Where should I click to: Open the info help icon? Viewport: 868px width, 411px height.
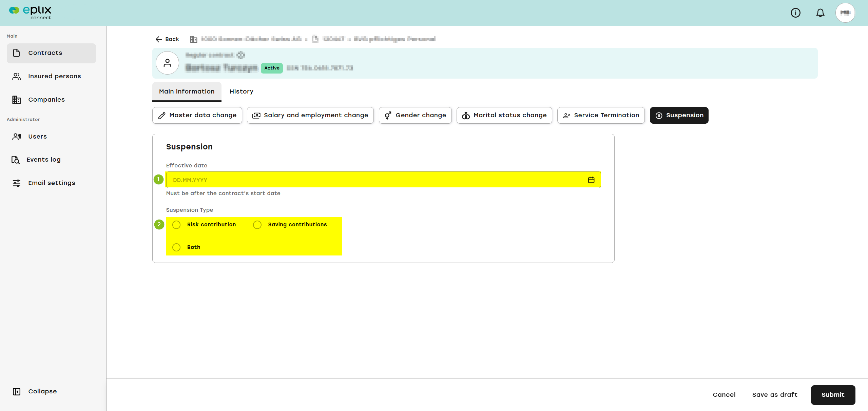click(795, 13)
